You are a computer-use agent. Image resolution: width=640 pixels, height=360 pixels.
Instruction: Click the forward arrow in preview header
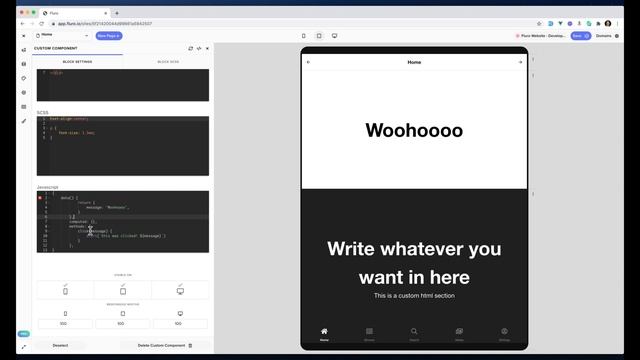[520, 62]
